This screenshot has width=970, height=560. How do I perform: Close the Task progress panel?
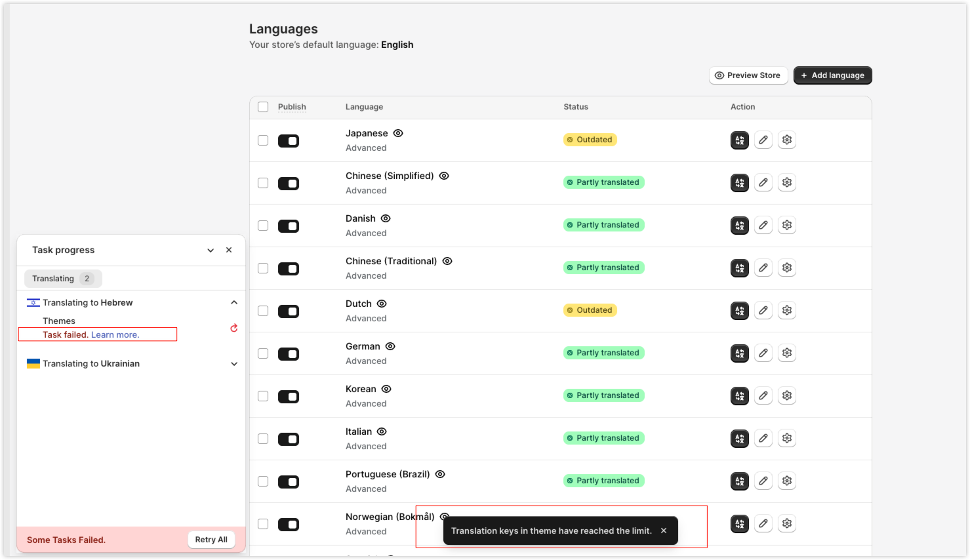pyautogui.click(x=229, y=250)
